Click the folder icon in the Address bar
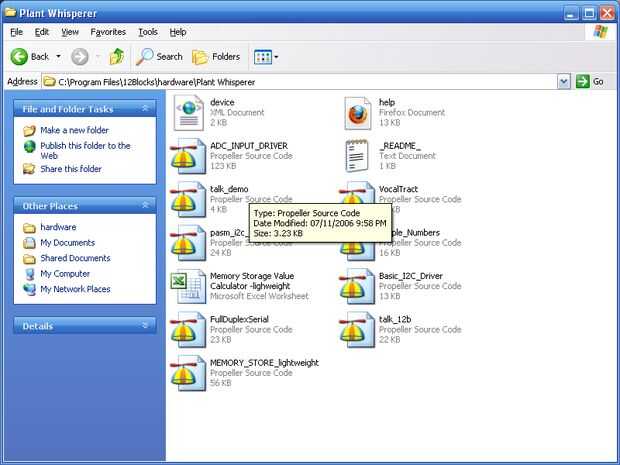This screenshot has height=465, width=620. 49,82
